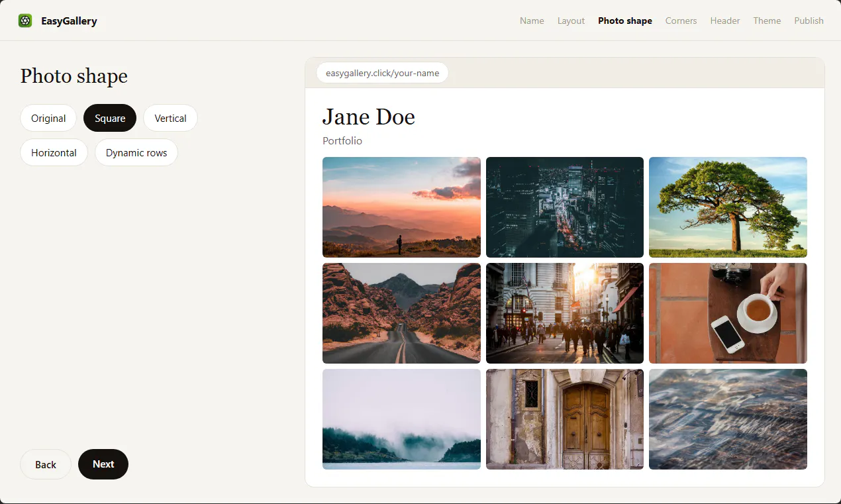Click the Portfolio subtitle text
Viewport: 841px width, 504px height.
tap(342, 141)
